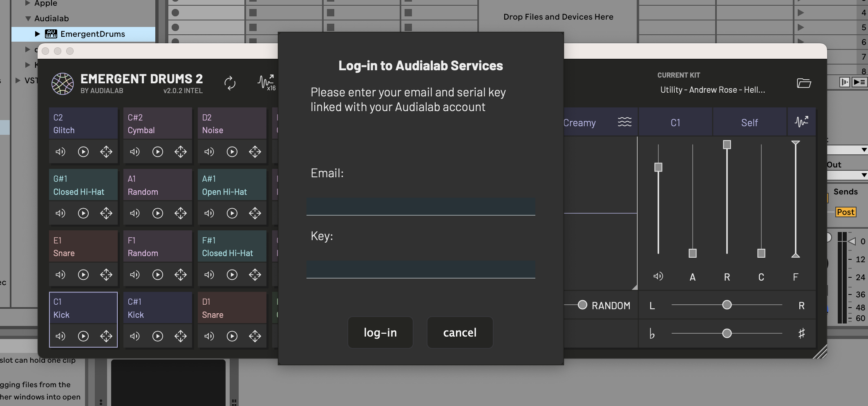
Task: Click the wavy lines icon beside Creamy
Action: [x=624, y=122]
